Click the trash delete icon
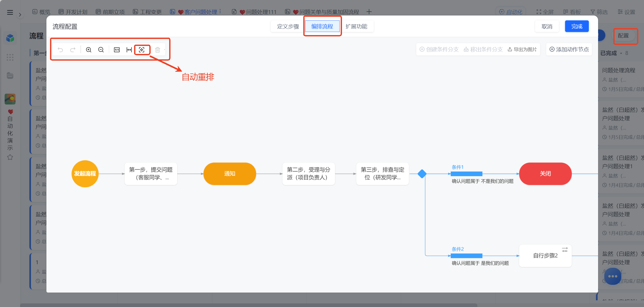 (x=158, y=50)
